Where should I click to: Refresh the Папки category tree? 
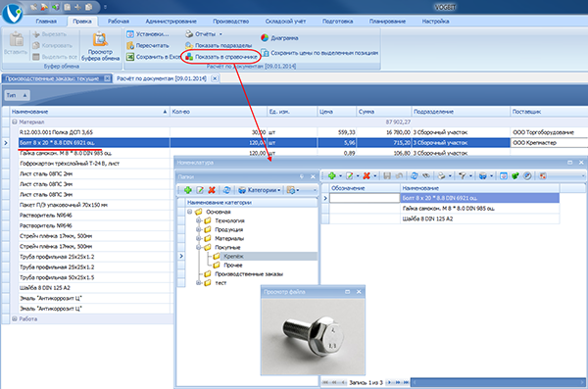(x=226, y=190)
